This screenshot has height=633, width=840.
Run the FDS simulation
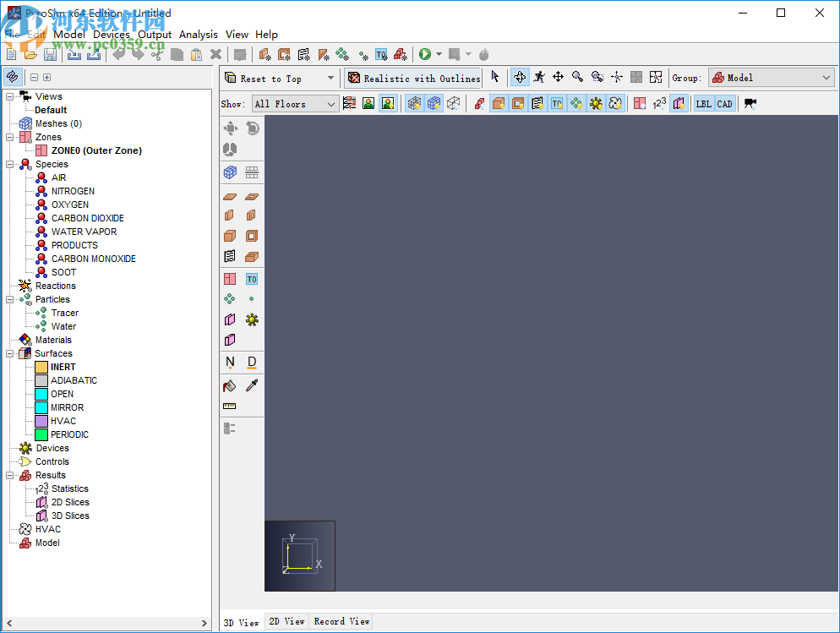(x=425, y=53)
